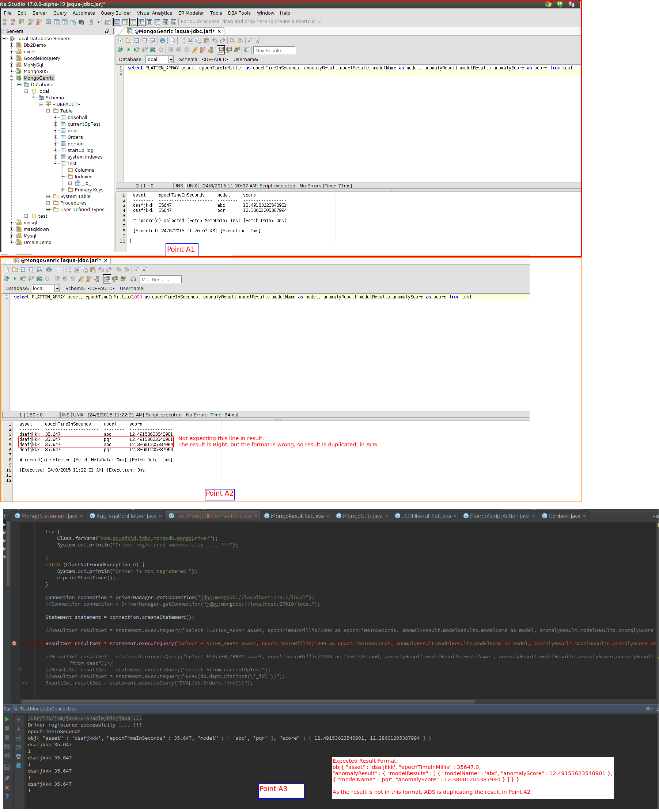The image size is (659, 812).
Task: Select the GoogleBigQuery server in the tree
Action: coord(42,58)
